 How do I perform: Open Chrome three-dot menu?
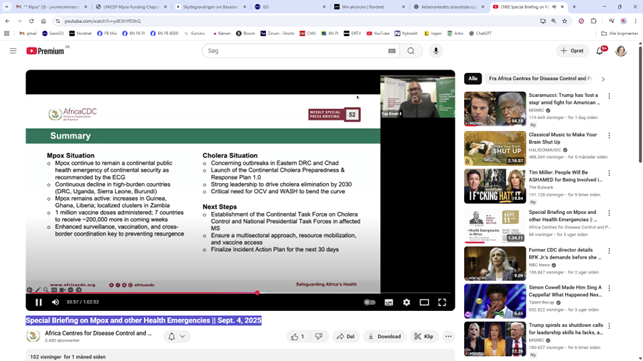pos(635,21)
